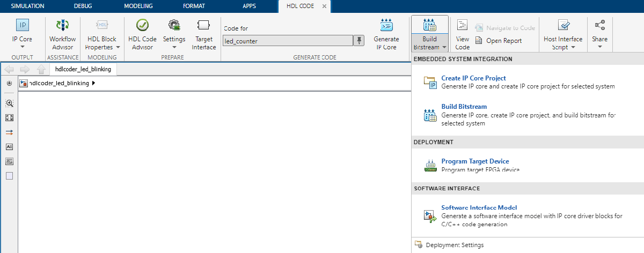Open the IP Core output dropdown
Screen dimensions: 644x253
[x=23, y=34]
